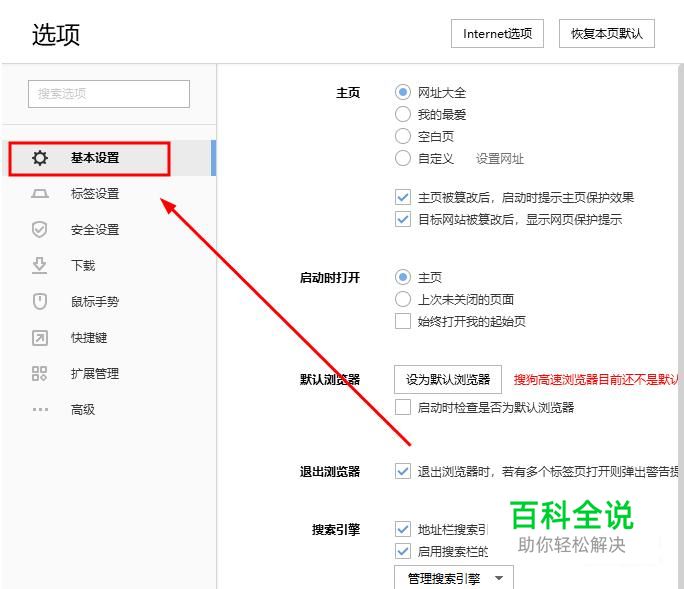Open 快捷键 settings
The image size is (684, 589).
[108, 338]
